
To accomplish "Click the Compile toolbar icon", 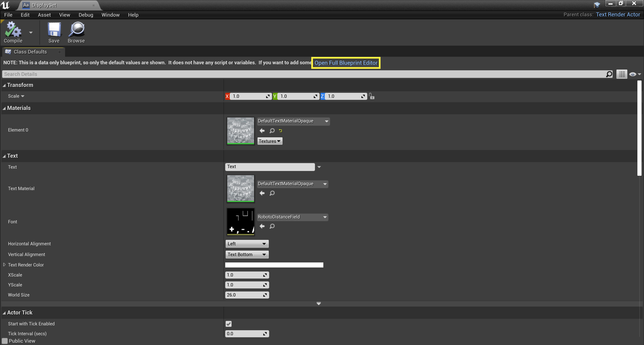I will click(13, 30).
